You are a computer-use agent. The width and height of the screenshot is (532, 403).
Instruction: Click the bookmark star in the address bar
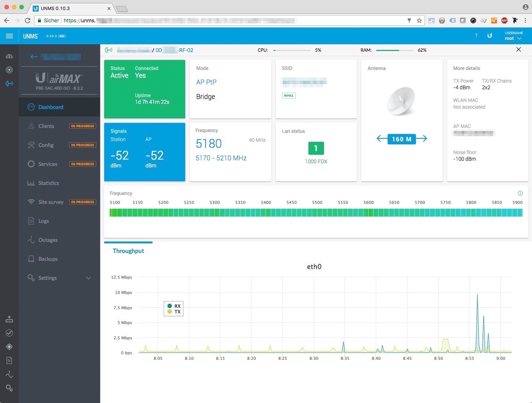coord(419,20)
